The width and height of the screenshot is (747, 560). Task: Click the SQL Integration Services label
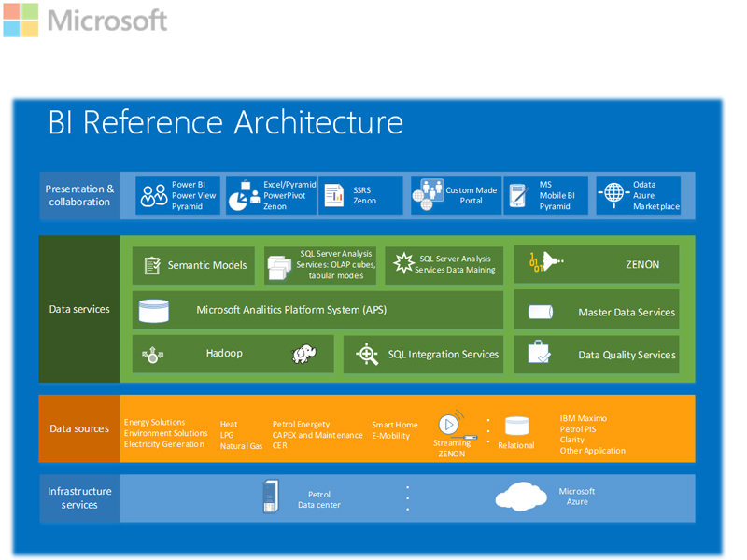[443, 355]
